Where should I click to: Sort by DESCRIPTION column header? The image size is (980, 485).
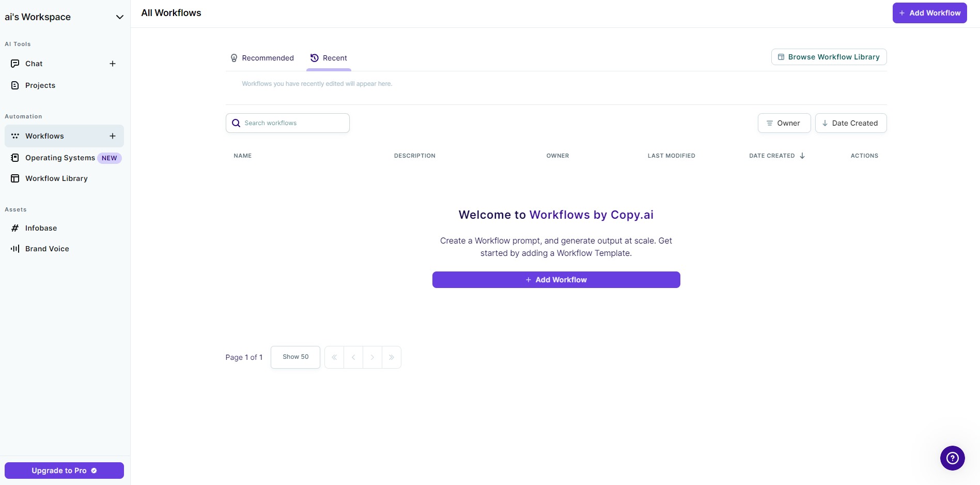tap(415, 156)
